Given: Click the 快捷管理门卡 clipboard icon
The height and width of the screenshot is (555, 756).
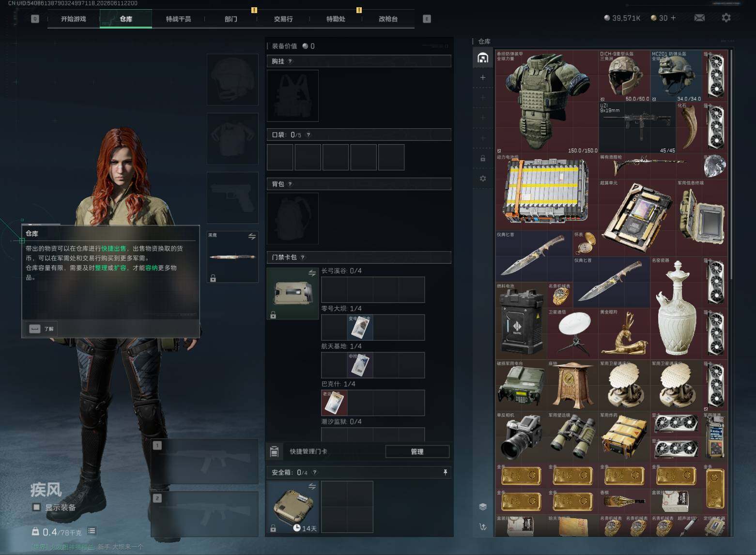Looking at the screenshot, I should click(x=274, y=451).
